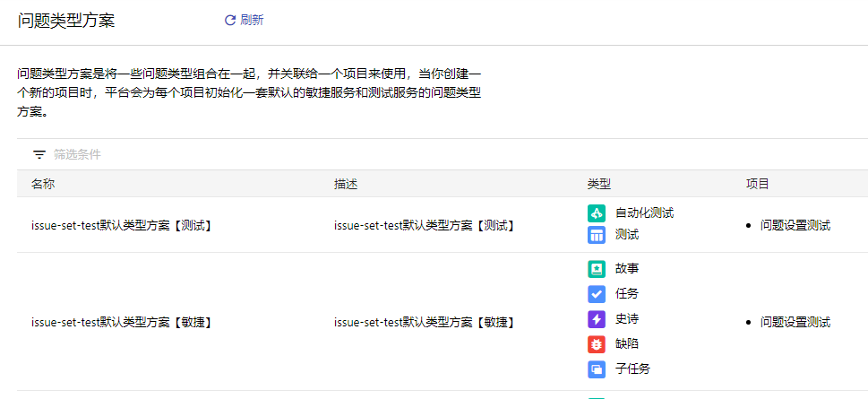Click the filter lines icon
868x399 pixels.
click(x=39, y=154)
